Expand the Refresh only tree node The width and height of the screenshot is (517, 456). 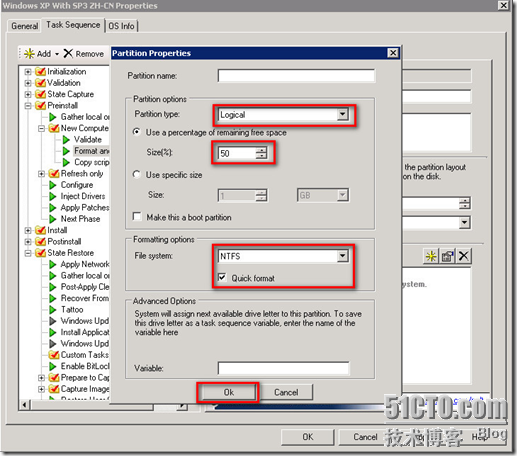[41, 174]
